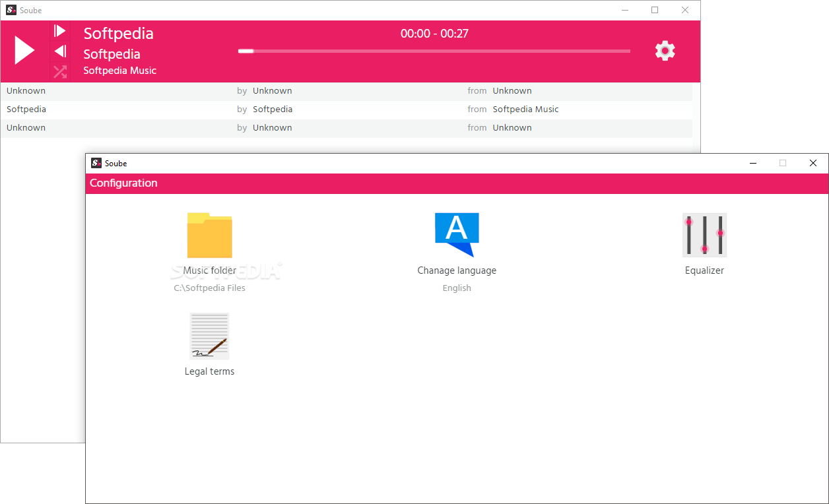Click the 'English' language value
Image resolution: width=829 pixels, height=504 pixels.
457,288
